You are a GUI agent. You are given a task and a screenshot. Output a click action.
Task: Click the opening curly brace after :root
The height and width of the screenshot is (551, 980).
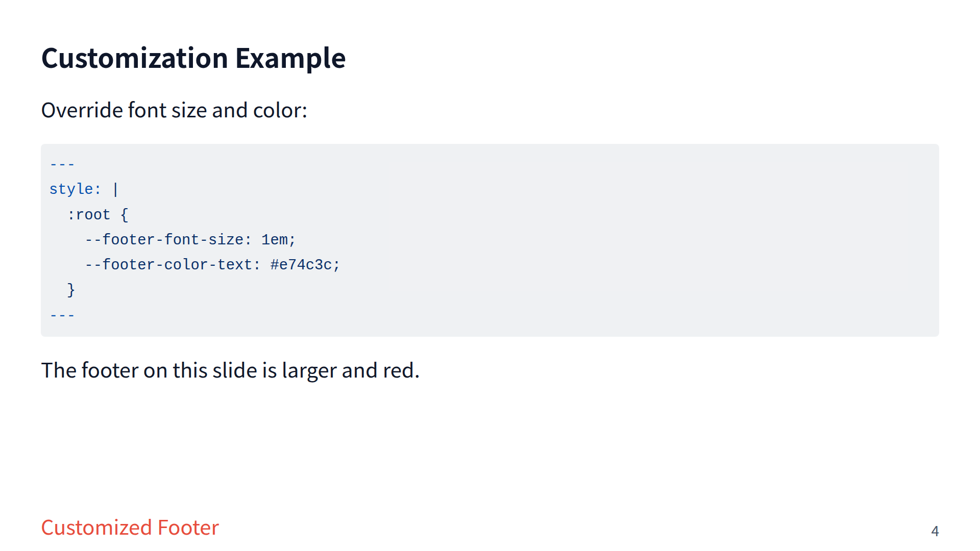tap(124, 215)
